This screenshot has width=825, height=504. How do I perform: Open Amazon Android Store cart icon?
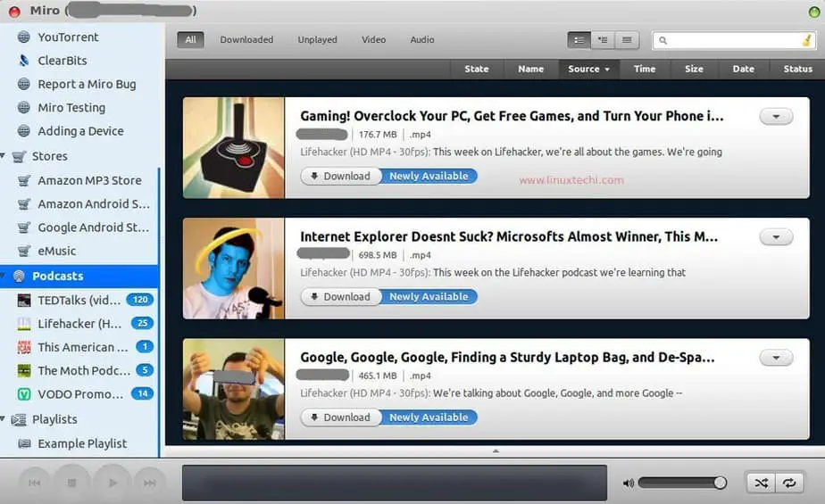pos(24,204)
